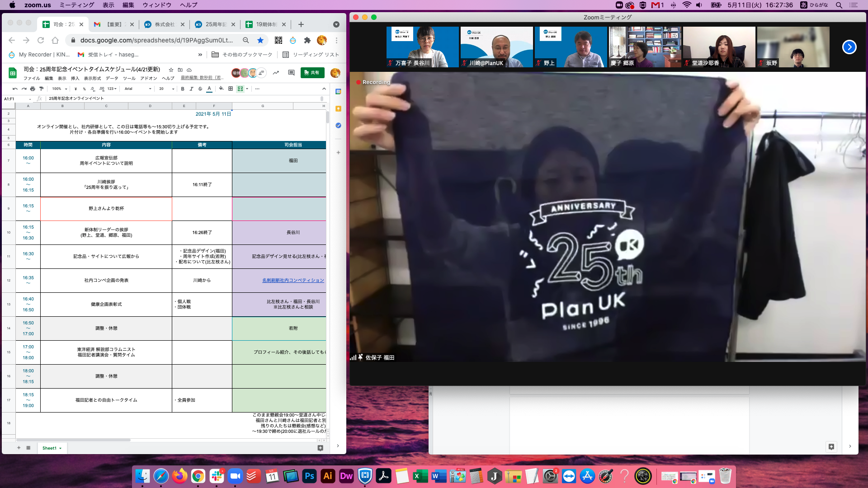The image size is (868, 488).
Task: Click the green 共有 share button
Action: 312,72
